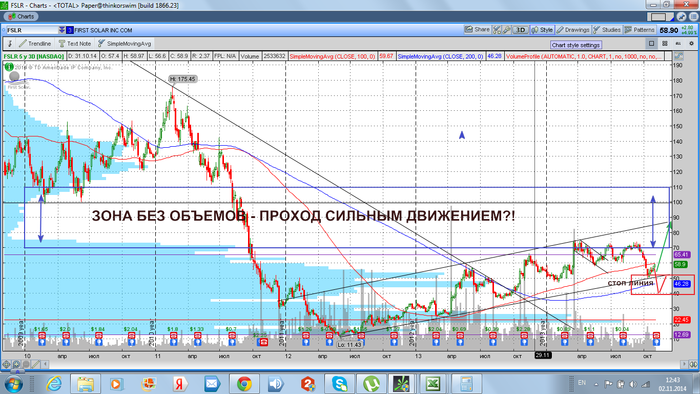Click the Lo: 11.43 price bubble
This screenshot has width=700, height=394.
(350, 345)
